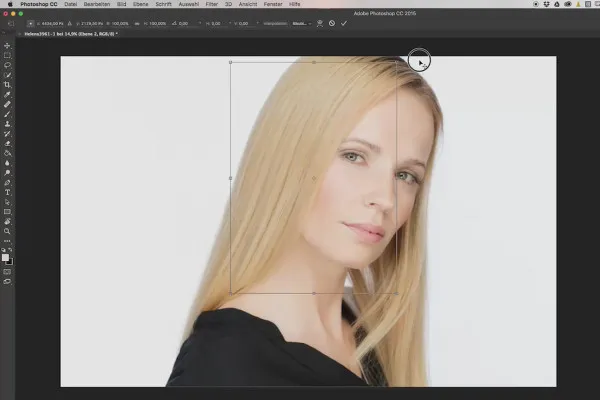This screenshot has width=600, height=400.
Task: Open the Bearbeiten menu
Action: 97,4
